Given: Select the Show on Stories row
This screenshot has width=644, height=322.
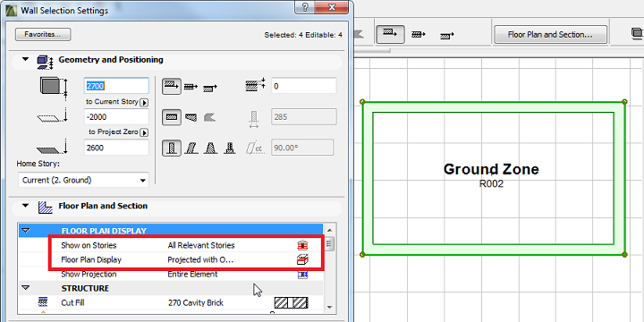Looking at the screenshot, I should pos(171,245).
